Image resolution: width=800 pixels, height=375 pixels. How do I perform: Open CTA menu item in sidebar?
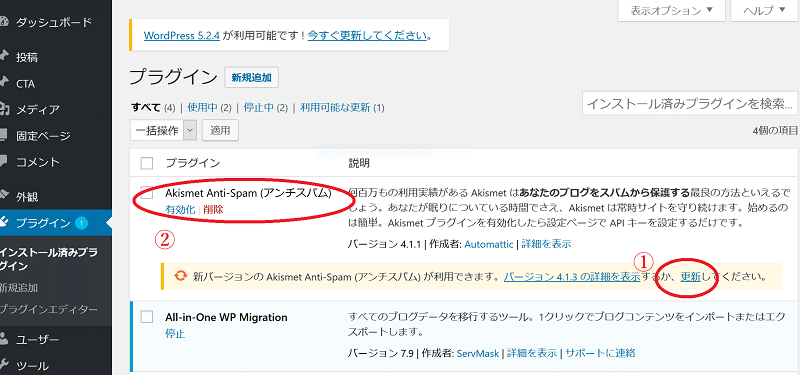click(x=25, y=83)
